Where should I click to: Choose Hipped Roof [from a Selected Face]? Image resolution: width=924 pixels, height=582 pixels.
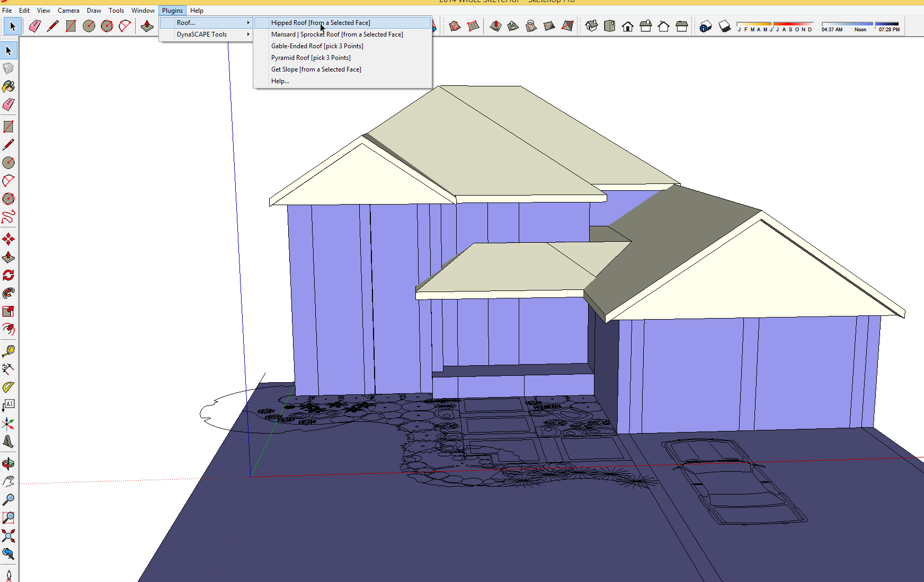click(342, 23)
